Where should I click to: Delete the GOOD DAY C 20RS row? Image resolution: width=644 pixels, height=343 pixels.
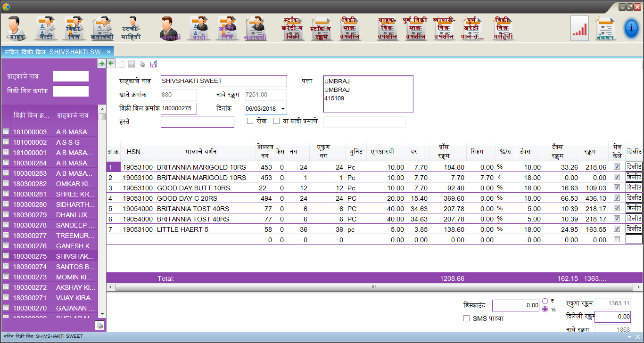point(634,198)
